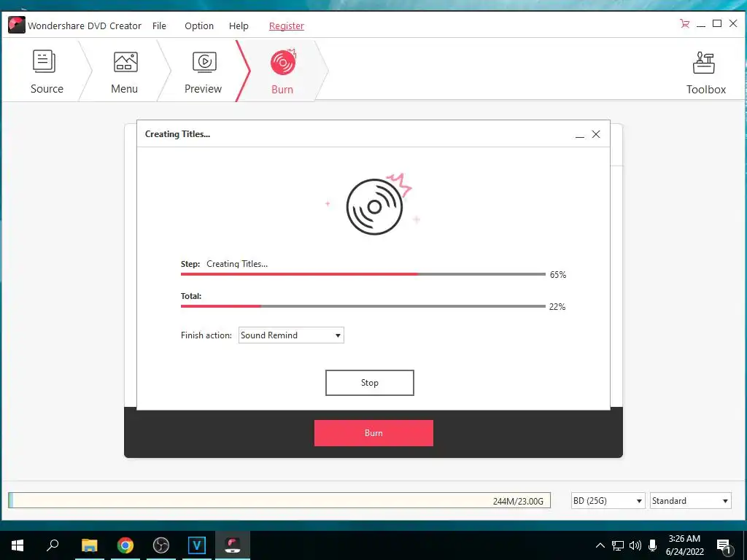
Task: Click the Wondershare DVD Creator logo icon
Action: 16,25
